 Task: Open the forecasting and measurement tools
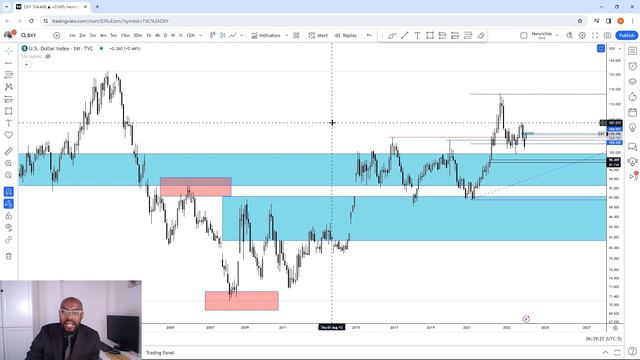(x=9, y=99)
